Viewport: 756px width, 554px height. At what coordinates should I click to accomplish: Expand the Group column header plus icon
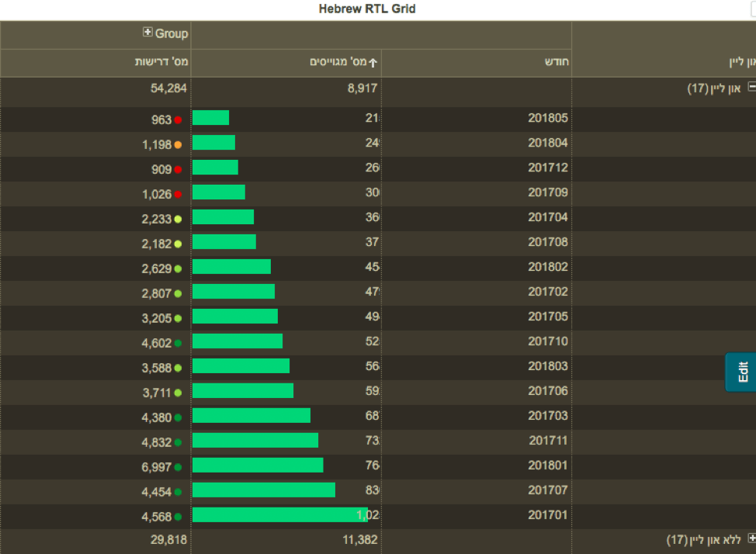tap(147, 33)
